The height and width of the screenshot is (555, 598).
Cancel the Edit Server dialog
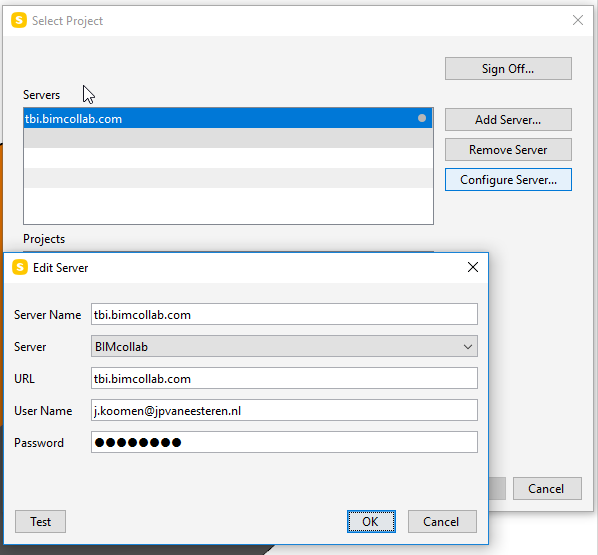[442, 521]
